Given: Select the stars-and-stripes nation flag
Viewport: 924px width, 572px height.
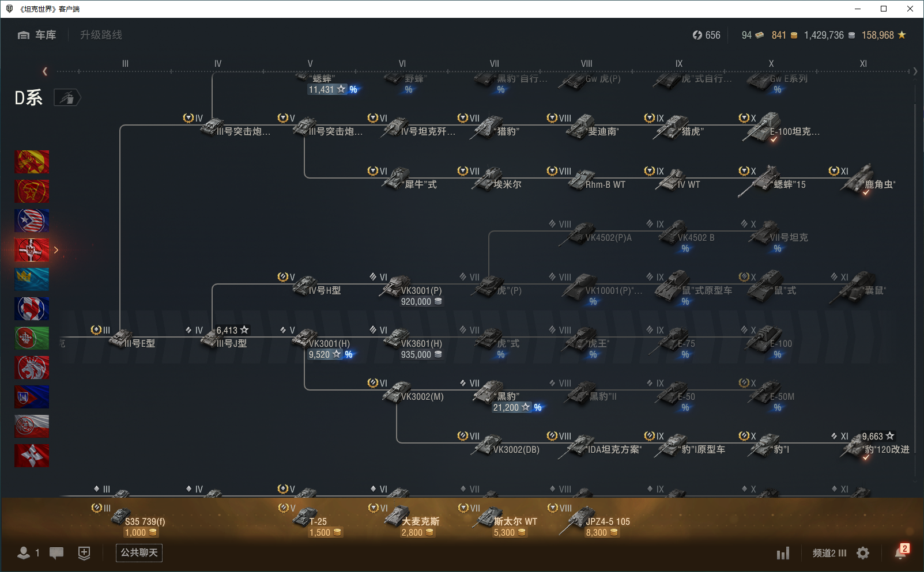Looking at the screenshot, I should coord(32,221).
